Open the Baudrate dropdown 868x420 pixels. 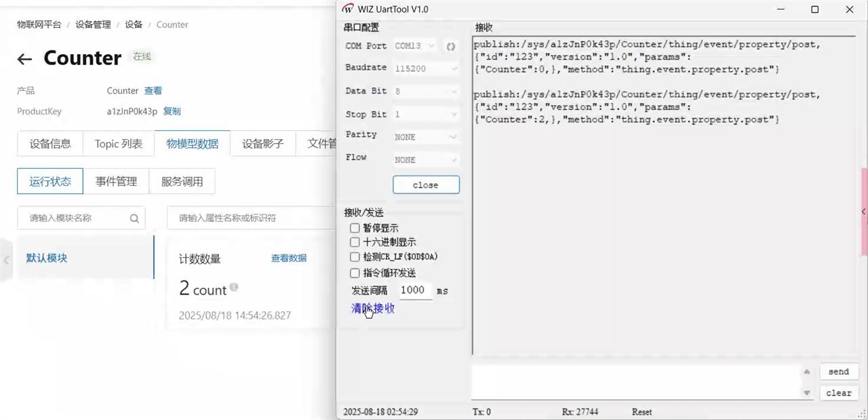point(426,69)
